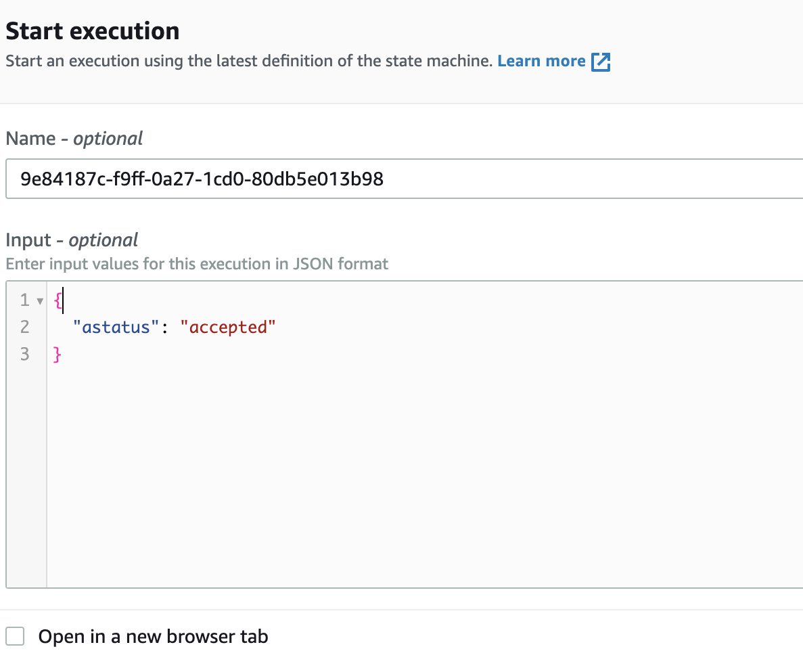Click the "Open in a new browser tab" label

[x=153, y=637]
